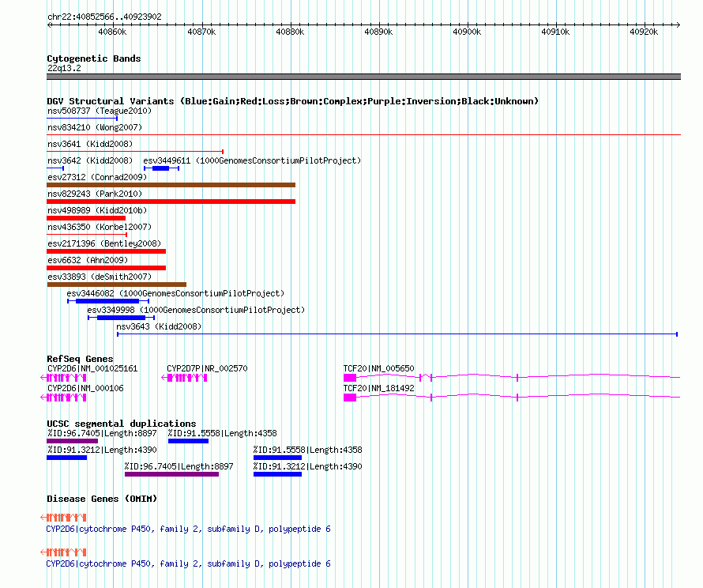Click the chr22:40852566..40923902 coordinate label
This screenshot has width=703, height=588.
pyautogui.click(x=104, y=17)
